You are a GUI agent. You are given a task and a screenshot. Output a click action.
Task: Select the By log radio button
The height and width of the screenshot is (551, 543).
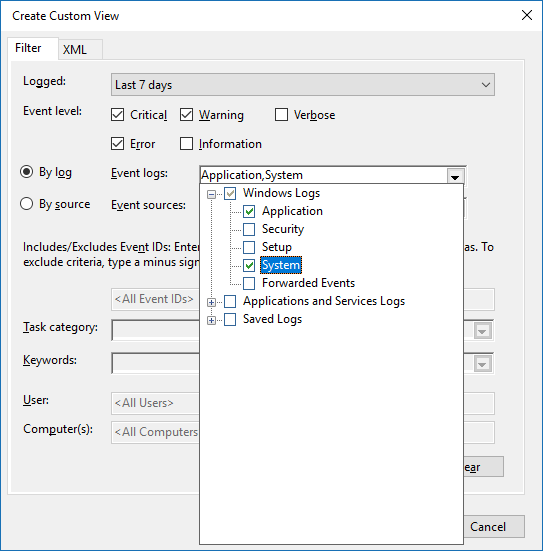(27, 172)
